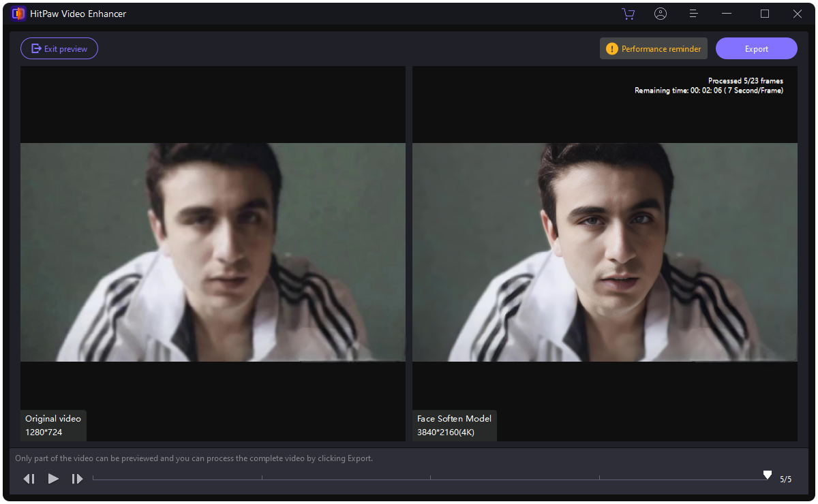This screenshot has width=818, height=504.
Task: Open the user account profile icon
Action: click(661, 14)
